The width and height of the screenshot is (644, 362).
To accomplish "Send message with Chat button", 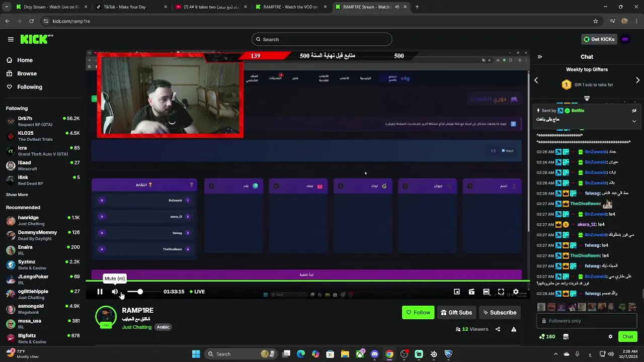I will pyautogui.click(x=628, y=336).
